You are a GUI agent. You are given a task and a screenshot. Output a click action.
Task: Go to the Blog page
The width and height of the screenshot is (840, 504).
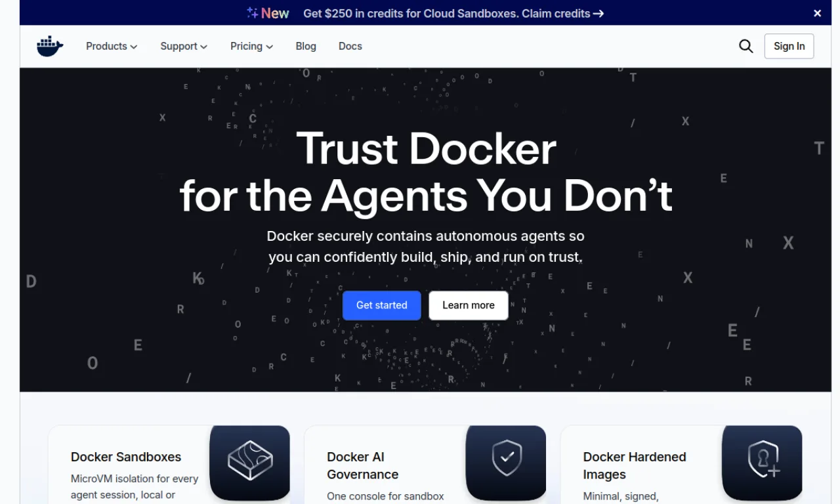coord(306,46)
